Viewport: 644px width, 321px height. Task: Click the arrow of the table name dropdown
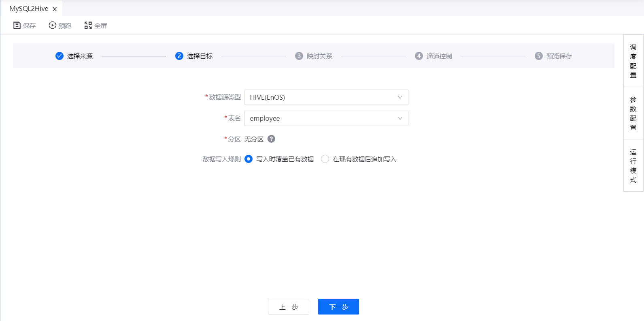click(x=400, y=118)
